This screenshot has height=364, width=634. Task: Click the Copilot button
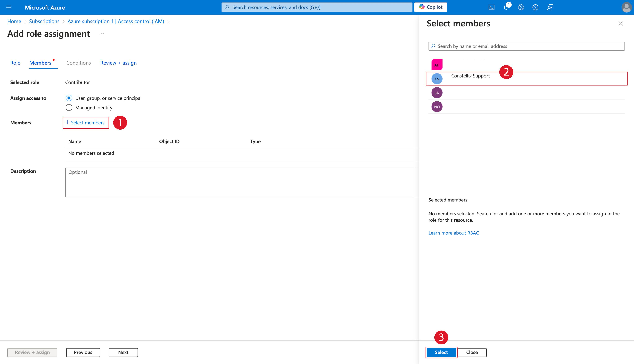click(x=430, y=7)
